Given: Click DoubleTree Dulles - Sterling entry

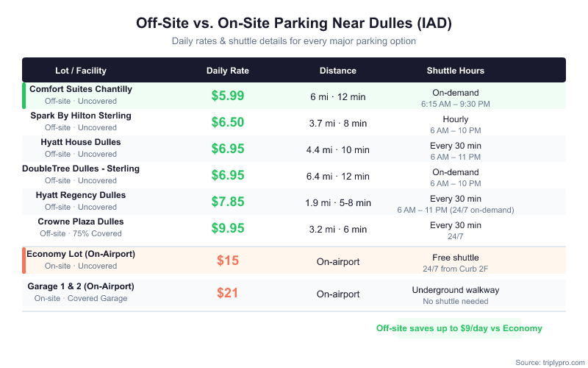Looking at the screenshot, I should (81, 169).
